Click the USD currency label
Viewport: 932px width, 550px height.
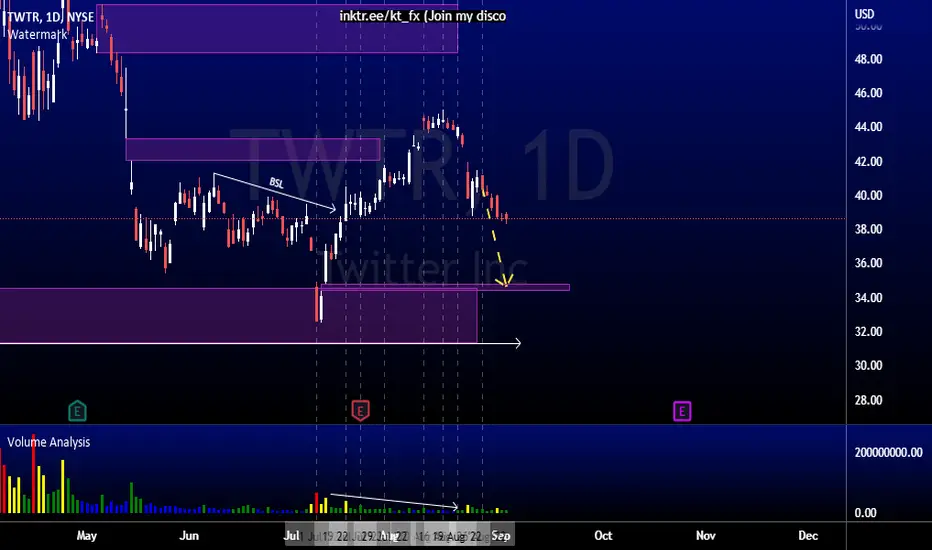pos(864,14)
